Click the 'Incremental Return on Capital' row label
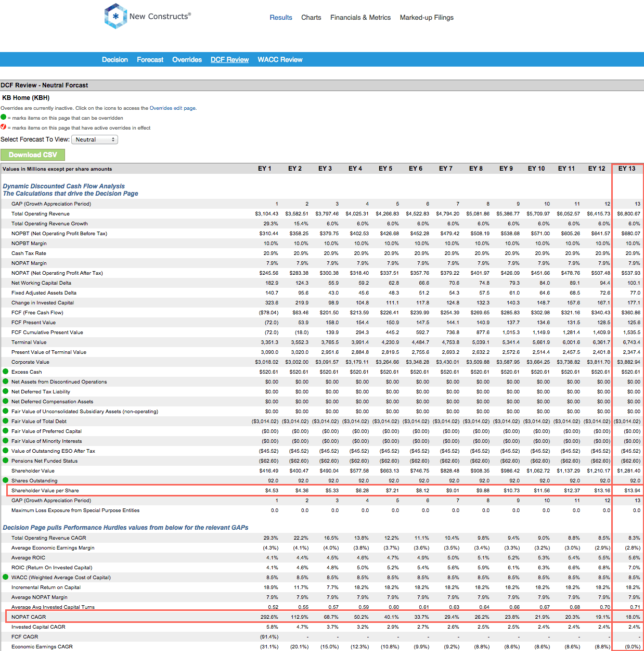 [x=46, y=588]
